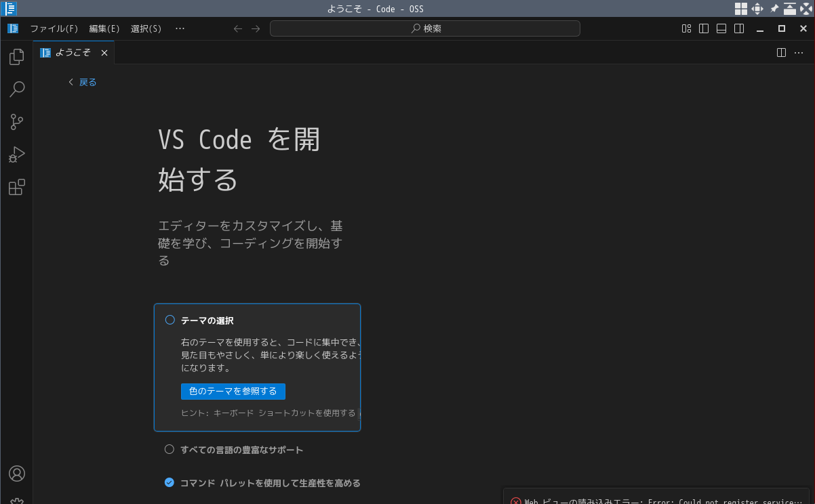Click the Code - OSS logo in menu bar
Image resolution: width=815 pixels, height=504 pixels.
click(x=13, y=28)
